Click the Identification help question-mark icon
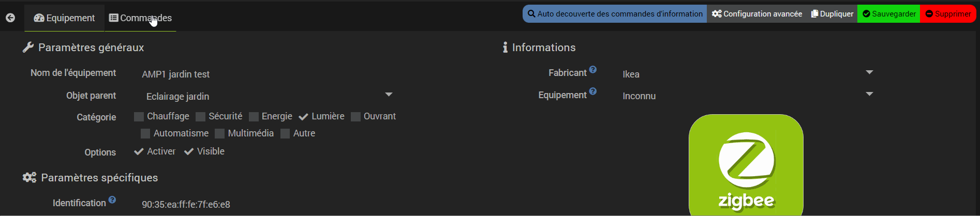The image size is (980, 216). (x=112, y=200)
